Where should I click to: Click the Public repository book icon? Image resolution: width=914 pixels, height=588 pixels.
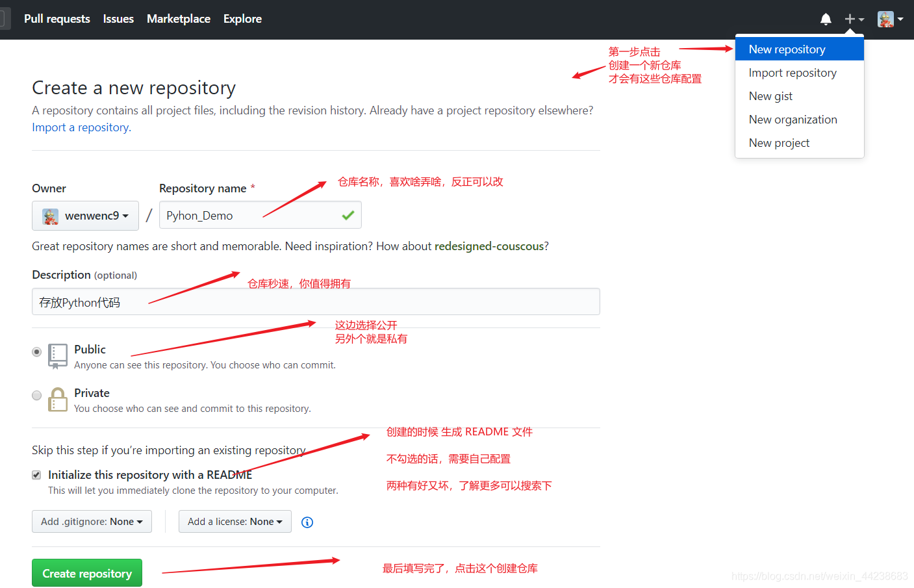pos(58,356)
